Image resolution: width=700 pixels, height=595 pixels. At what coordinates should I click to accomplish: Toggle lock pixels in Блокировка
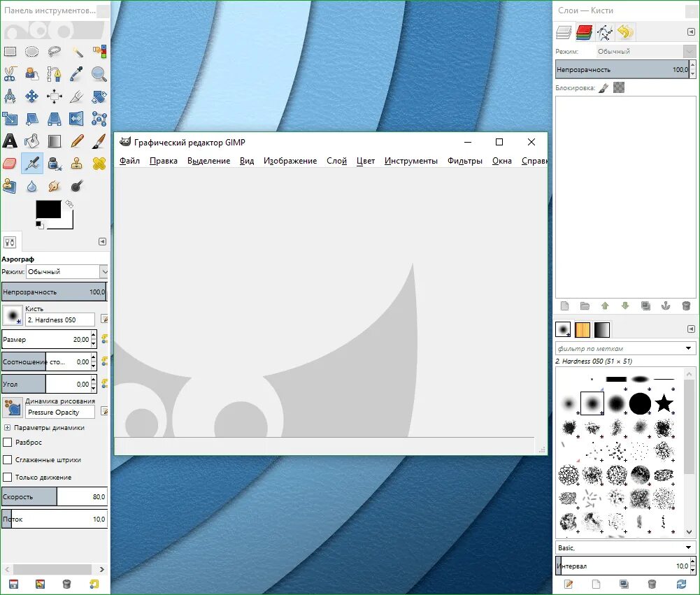pyautogui.click(x=603, y=88)
